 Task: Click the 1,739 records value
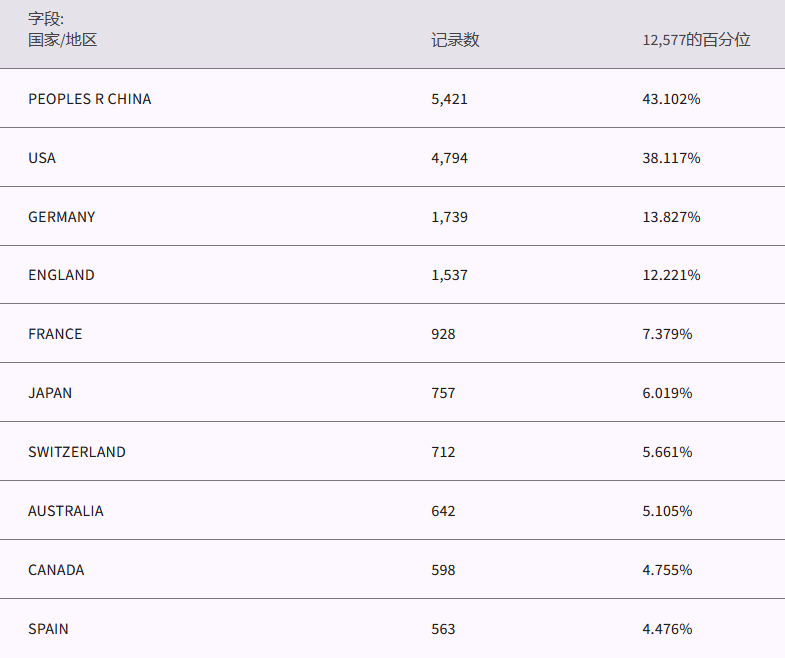tap(449, 217)
